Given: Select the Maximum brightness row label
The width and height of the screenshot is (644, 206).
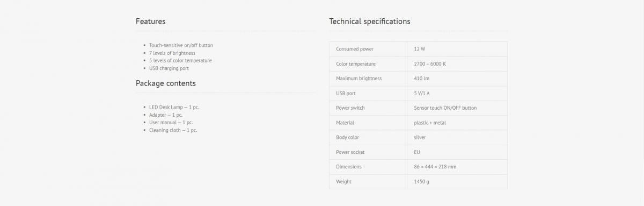Looking at the screenshot, I should [359, 79].
